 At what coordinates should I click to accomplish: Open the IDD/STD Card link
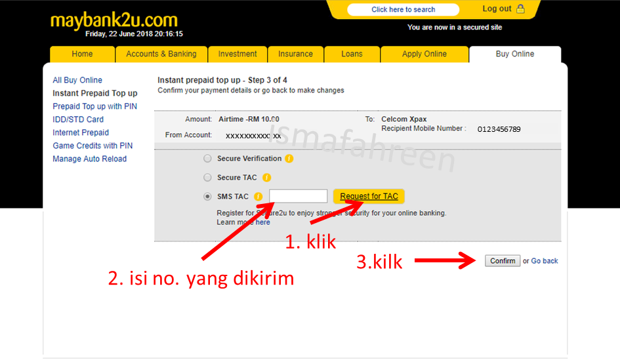coord(78,119)
